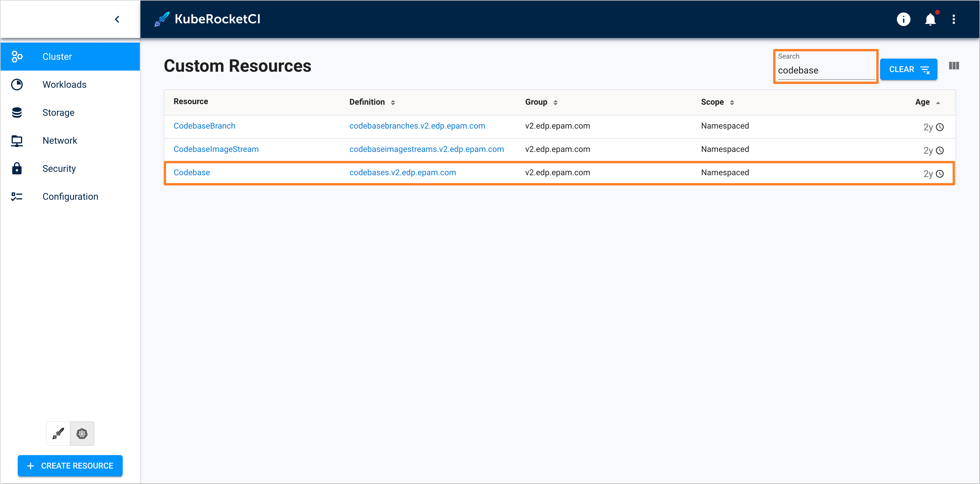This screenshot has width=980, height=484.
Task: Sort the table by Definition
Action: click(393, 102)
